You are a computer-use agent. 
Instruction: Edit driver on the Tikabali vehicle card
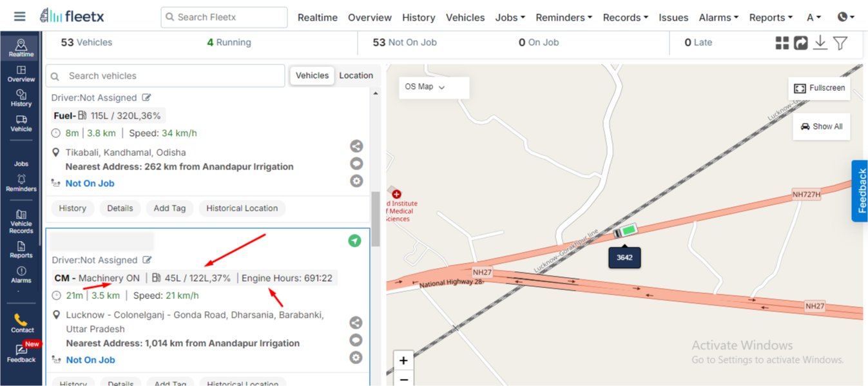[x=147, y=98]
